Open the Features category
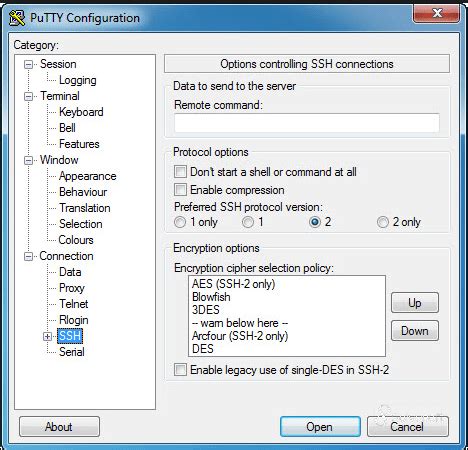The height and width of the screenshot is (450, 468). point(79,144)
